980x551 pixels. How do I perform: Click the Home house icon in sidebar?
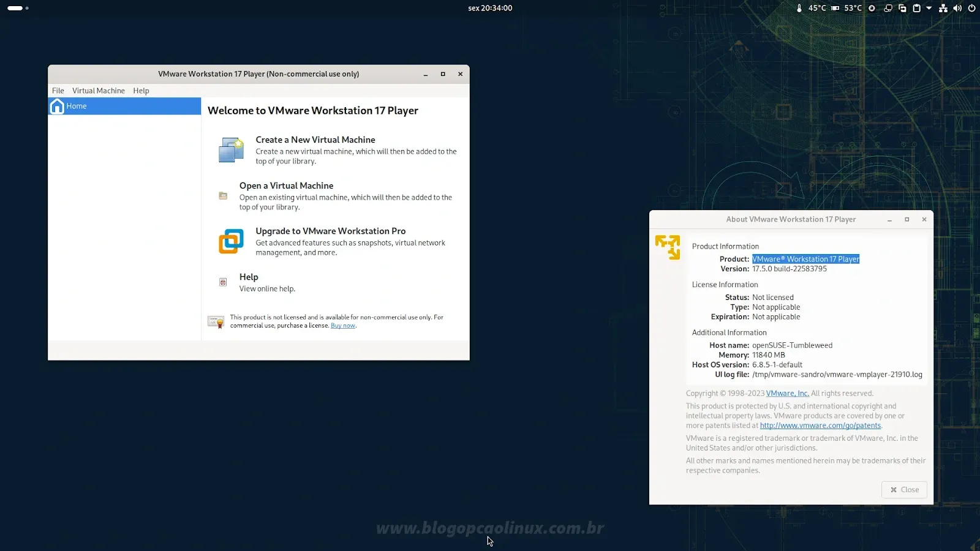pos(57,107)
